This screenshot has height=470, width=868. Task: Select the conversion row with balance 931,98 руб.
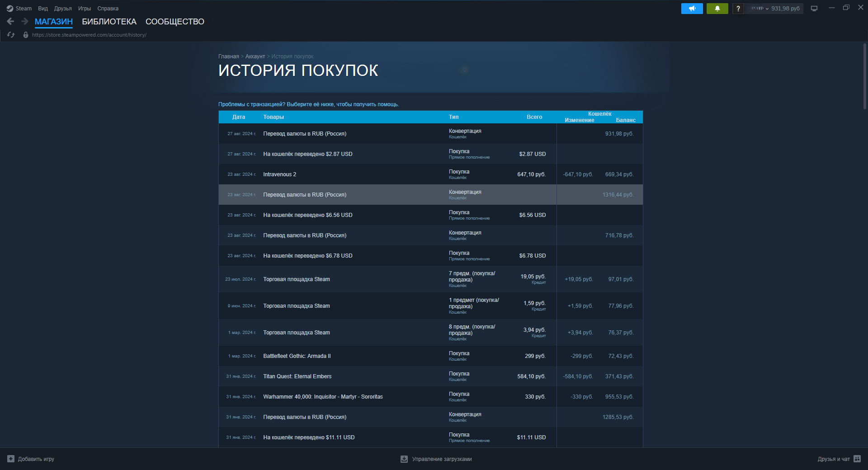pyautogui.click(x=431, y=134)
